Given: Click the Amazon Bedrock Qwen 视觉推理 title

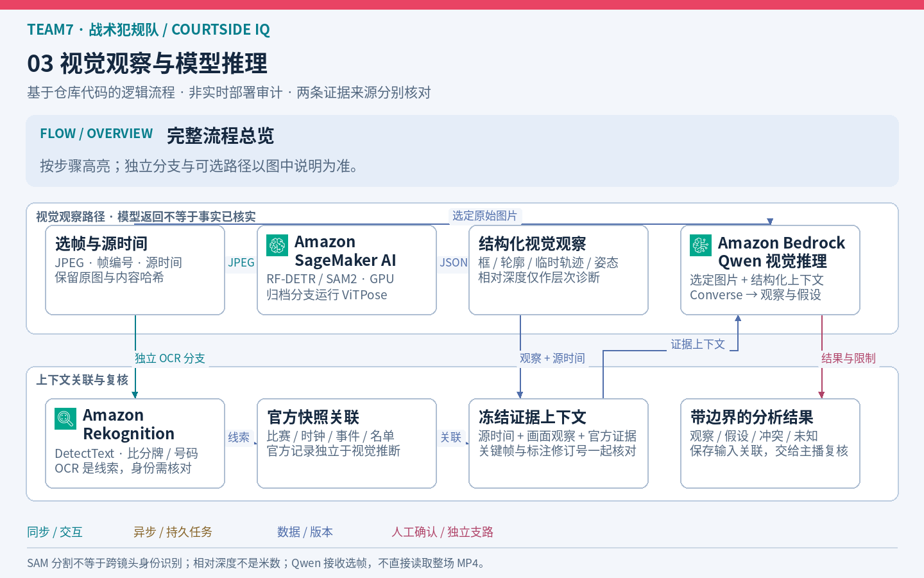Looking at the screenshot, I should coord(782,252).
